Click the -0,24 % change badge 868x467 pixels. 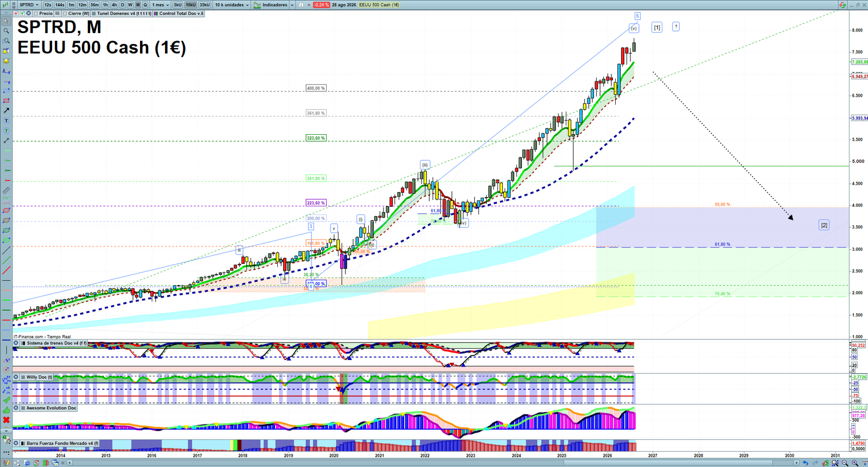click(x=321, y=5)
